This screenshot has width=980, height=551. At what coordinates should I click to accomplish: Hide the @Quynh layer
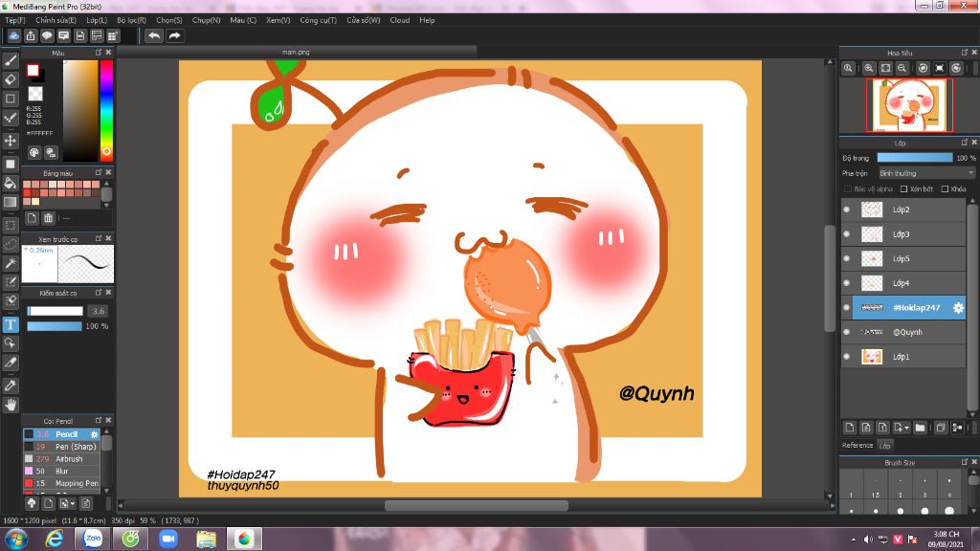847,332
